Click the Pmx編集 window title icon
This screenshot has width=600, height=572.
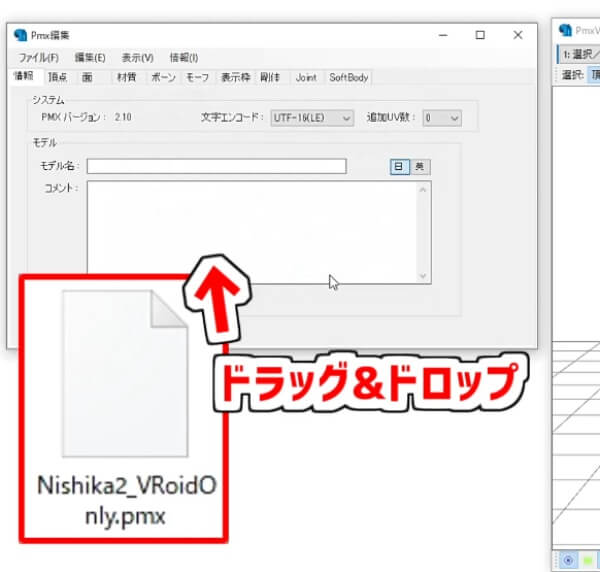(21, 34)
